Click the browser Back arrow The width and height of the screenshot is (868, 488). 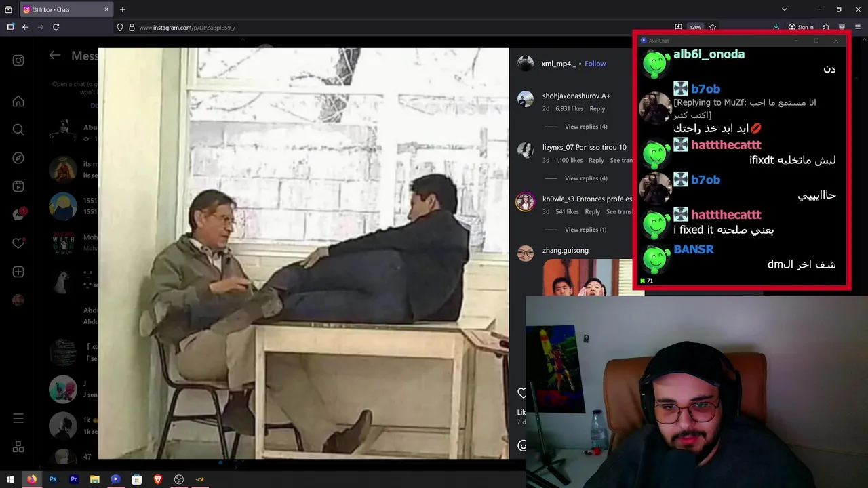tap(25, 27)
